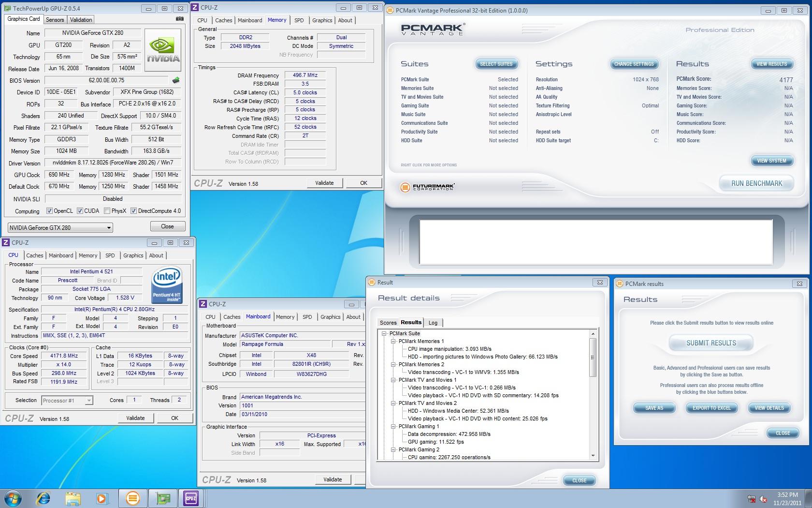
Task: Click the muted volume tray icon
Action: [764, 499]
